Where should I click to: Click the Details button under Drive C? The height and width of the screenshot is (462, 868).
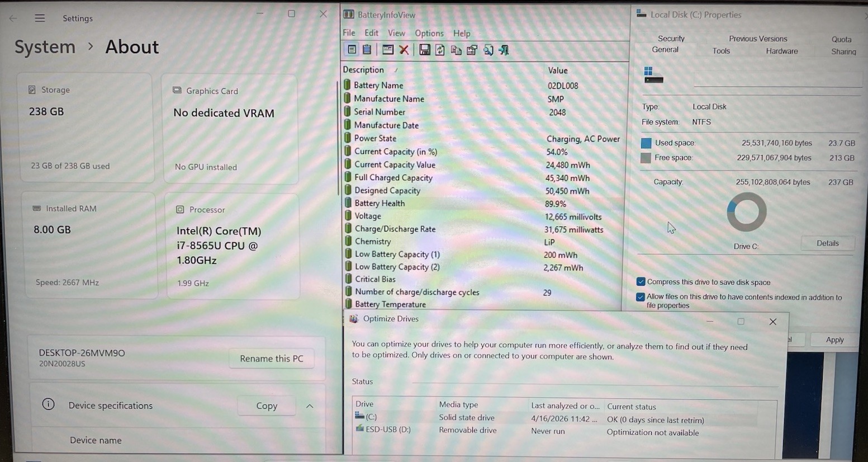pos(828,243)
